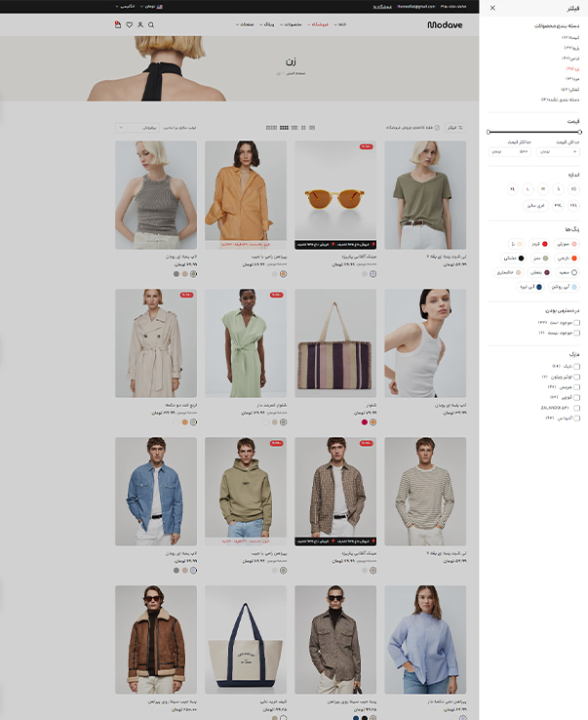Image resolution: width=588 pixels, height=720 pixels.
Task: Expand the صفحات navigation dropdown
Action: point(245,24)
